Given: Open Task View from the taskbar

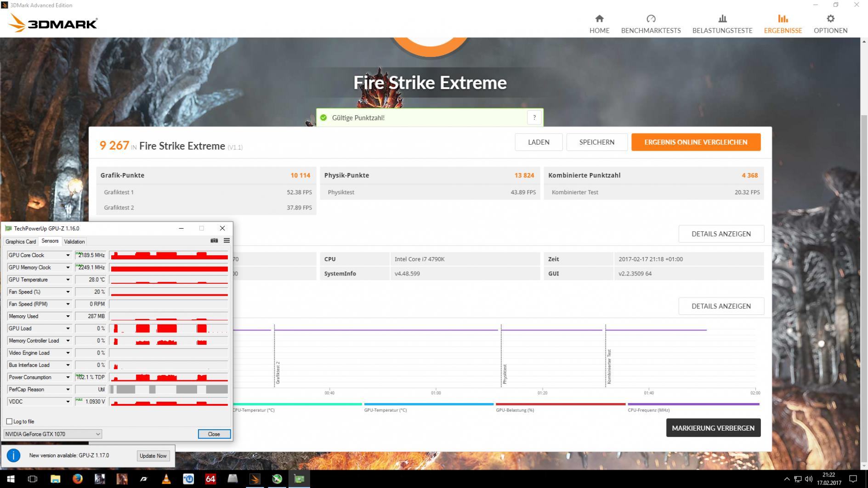Looking at the screenshot, I should tap(33, 479).
